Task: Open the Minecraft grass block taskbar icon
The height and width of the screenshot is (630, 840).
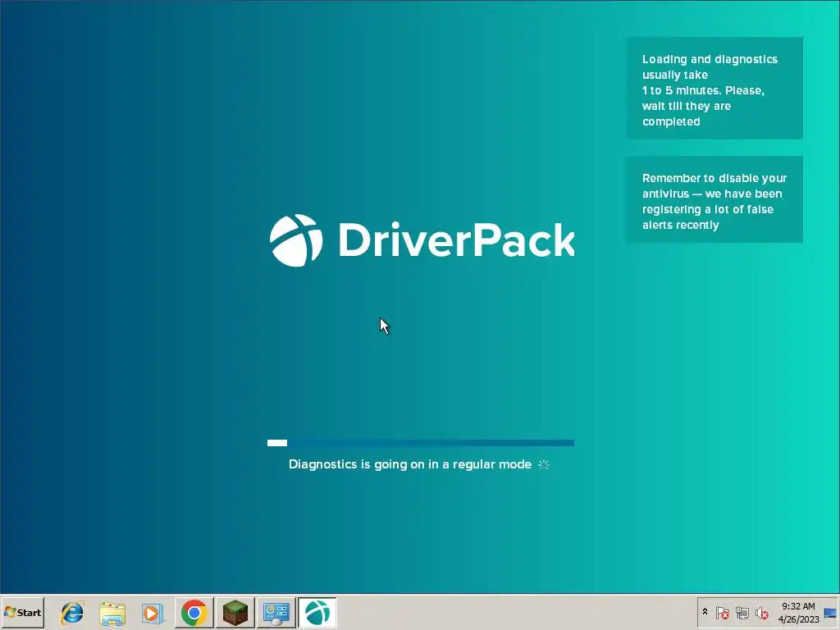Action: click(235, 613)
